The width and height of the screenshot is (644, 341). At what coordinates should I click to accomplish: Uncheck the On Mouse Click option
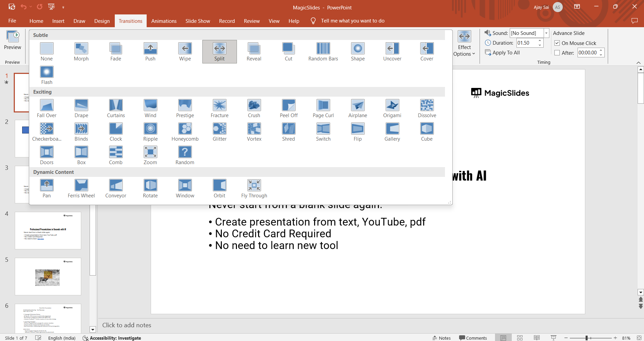click(x=557, y=43)
